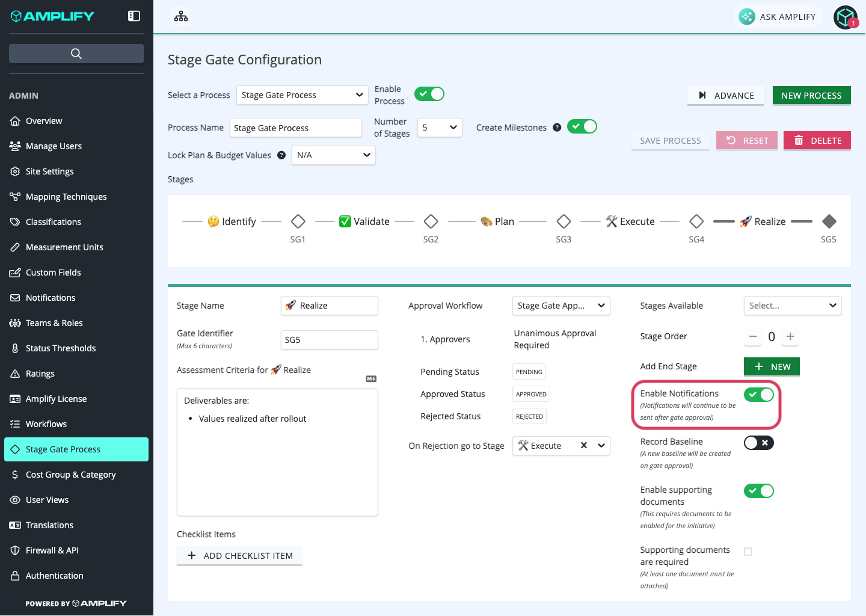Image resolution: width=866 pixels, height=616 pixels.
Task: Toggle the markdown editor icon
Action: pos(371,379)
